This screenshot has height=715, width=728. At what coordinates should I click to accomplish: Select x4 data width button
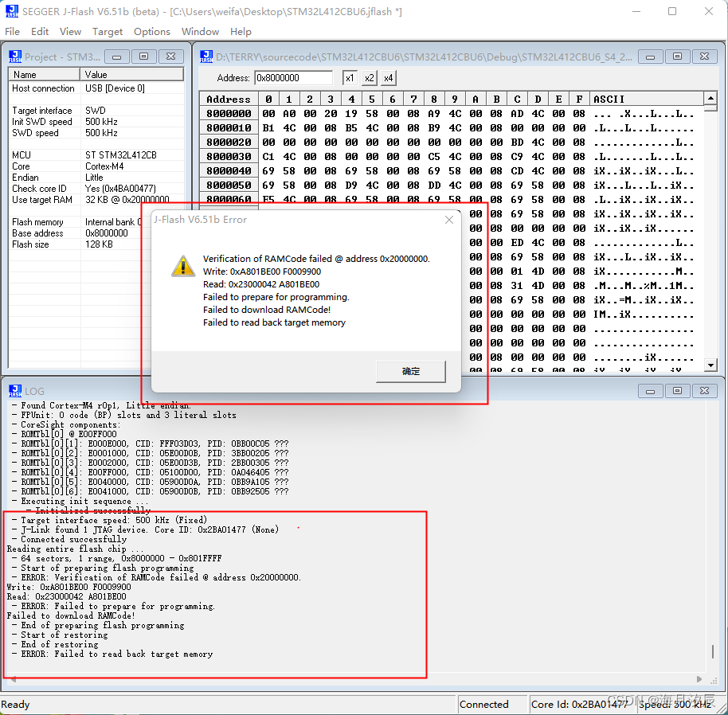click(389, 78)
